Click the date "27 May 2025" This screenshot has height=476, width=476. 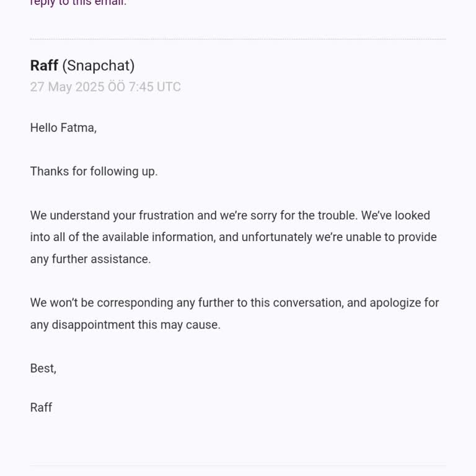tap(67, 87)
